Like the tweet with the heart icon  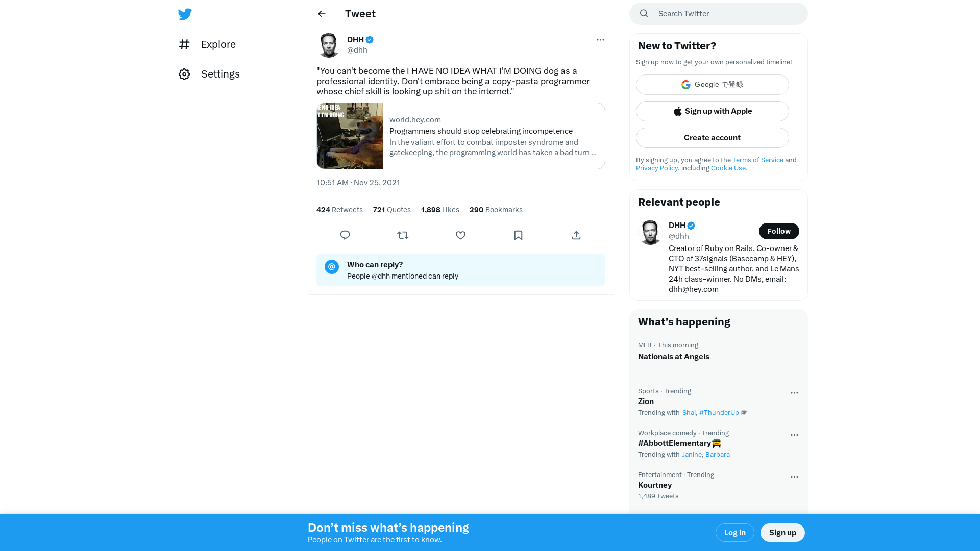pos(460,235)
